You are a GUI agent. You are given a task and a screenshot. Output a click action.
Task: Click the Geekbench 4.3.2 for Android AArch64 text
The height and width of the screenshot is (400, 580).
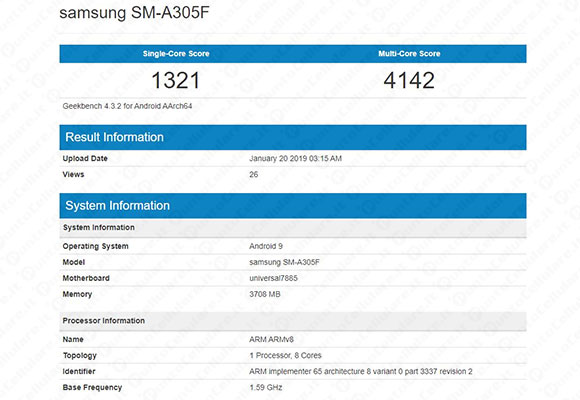tap(127, 106)
